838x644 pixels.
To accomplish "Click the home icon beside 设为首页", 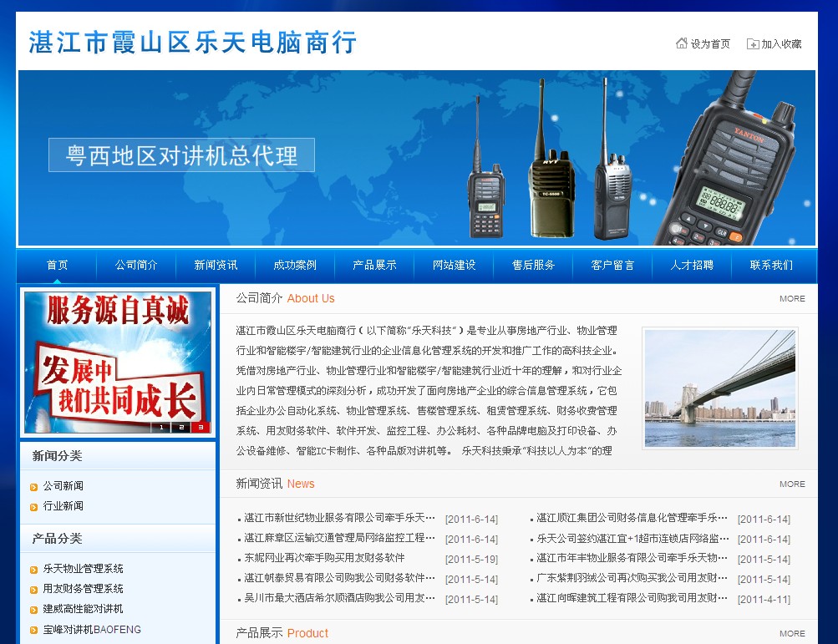I will pyautogui.click(x=681, y=43).
